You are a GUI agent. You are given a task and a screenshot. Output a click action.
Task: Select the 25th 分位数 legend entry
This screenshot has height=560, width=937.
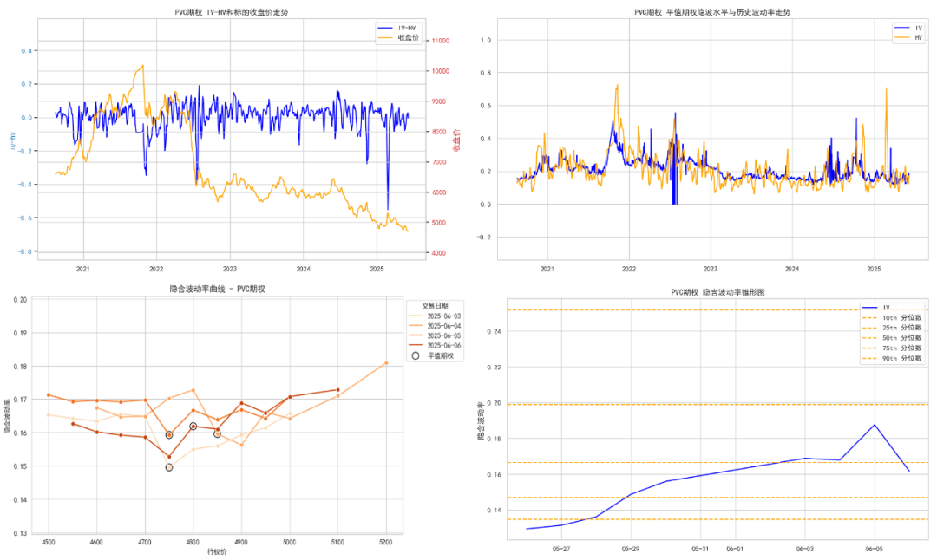[x=892, y=328]
